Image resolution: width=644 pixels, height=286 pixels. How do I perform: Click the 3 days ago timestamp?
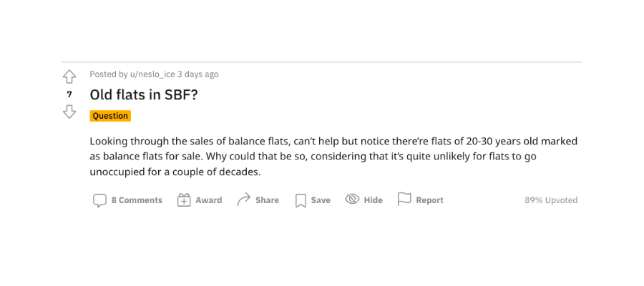click(198, 74)
